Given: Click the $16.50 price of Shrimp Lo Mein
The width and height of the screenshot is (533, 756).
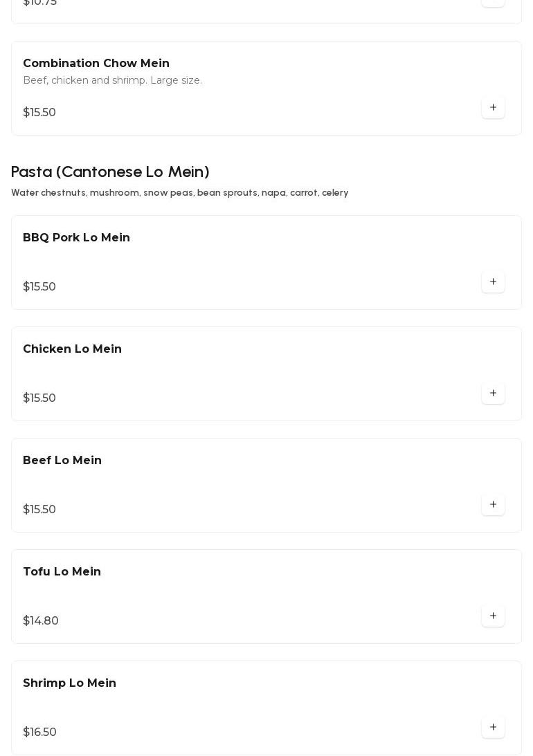Looking at the screenshot, I should click(39, 732).
